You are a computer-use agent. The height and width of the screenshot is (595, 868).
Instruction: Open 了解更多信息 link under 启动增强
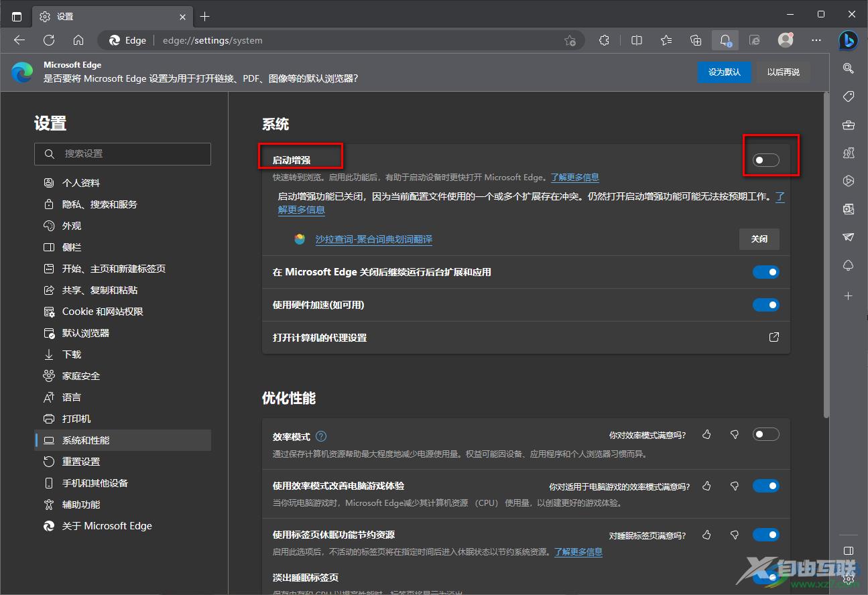click(x=575, y=178)
